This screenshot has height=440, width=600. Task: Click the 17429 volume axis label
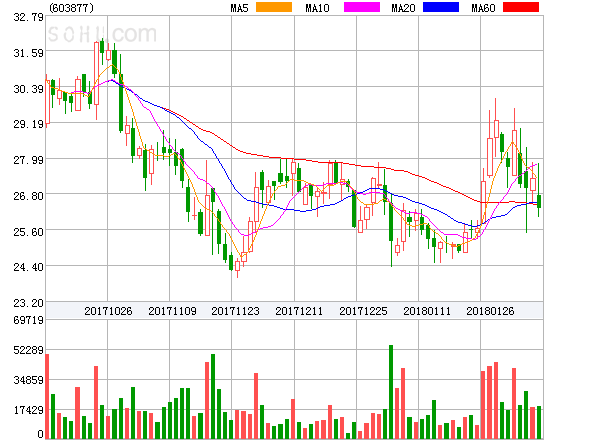[29, 411]
